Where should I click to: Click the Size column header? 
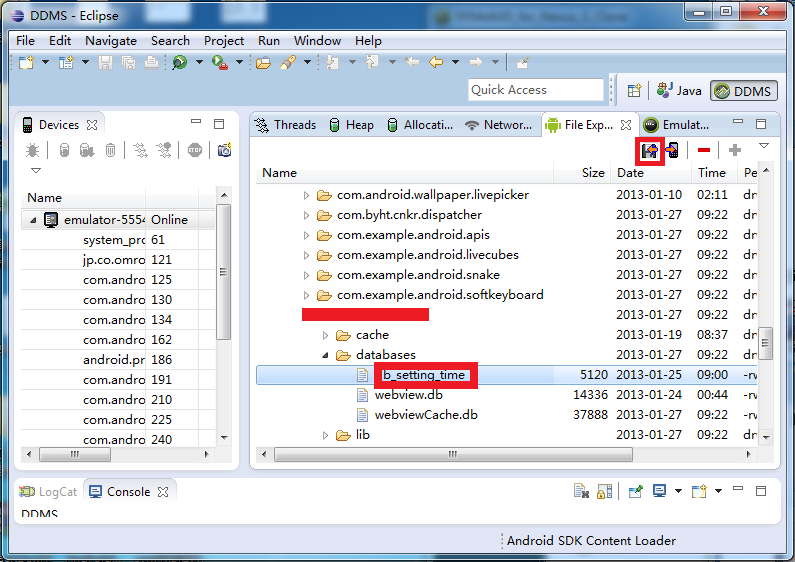point(582,173)
